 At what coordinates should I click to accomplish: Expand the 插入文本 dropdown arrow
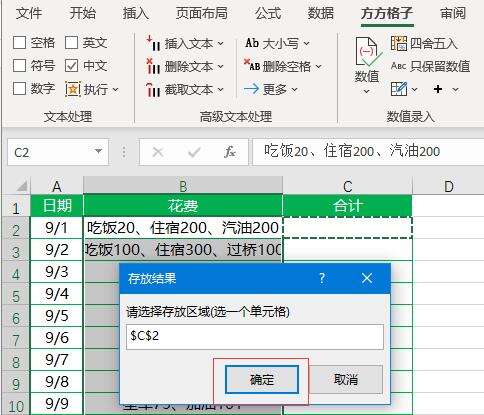tap(221, 43)
